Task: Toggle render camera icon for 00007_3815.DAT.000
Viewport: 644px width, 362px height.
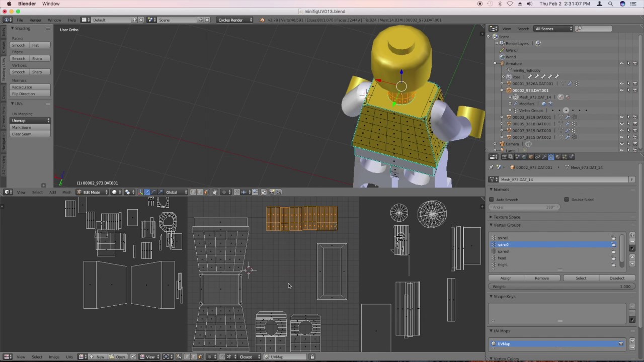Action: point(635,130)
